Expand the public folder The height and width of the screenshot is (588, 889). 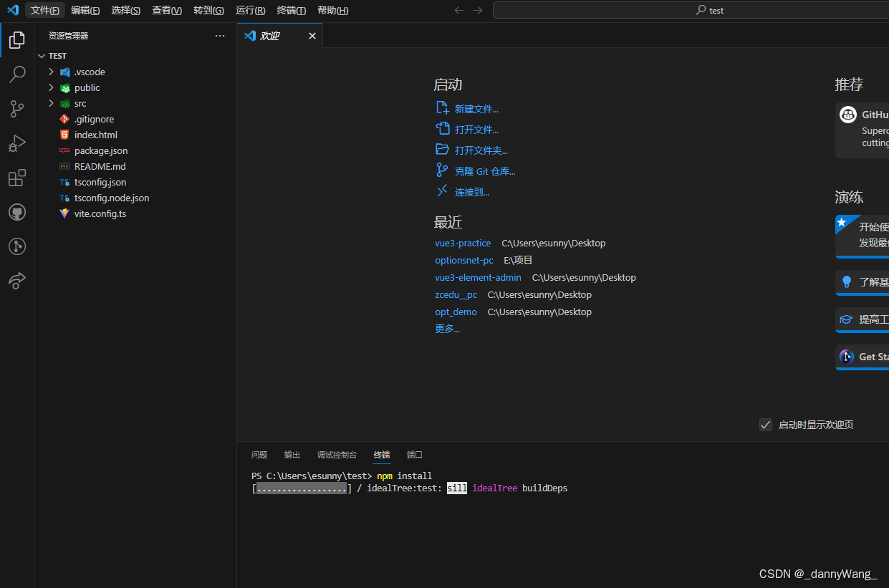[51, 87]
